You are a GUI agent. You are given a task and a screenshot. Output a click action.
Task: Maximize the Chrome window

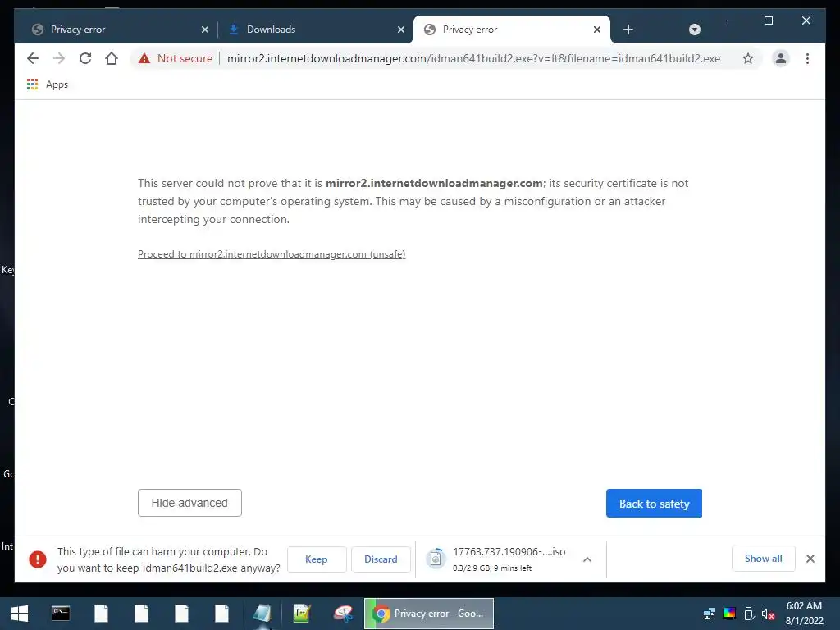pos(768,21)
